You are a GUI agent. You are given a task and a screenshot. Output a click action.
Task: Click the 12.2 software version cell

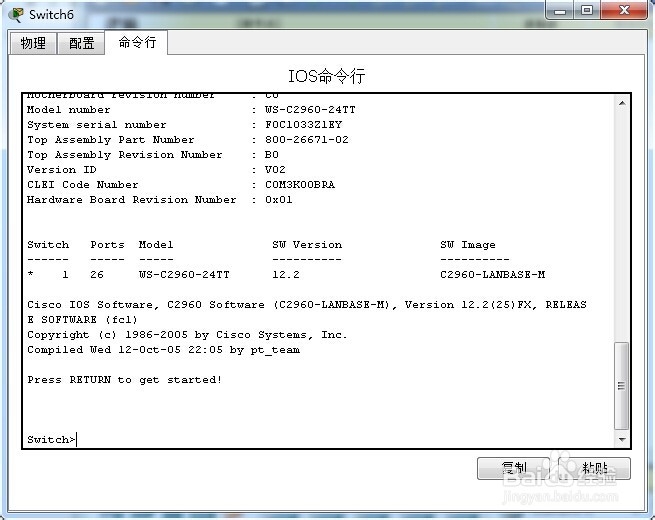coord(286,274)
